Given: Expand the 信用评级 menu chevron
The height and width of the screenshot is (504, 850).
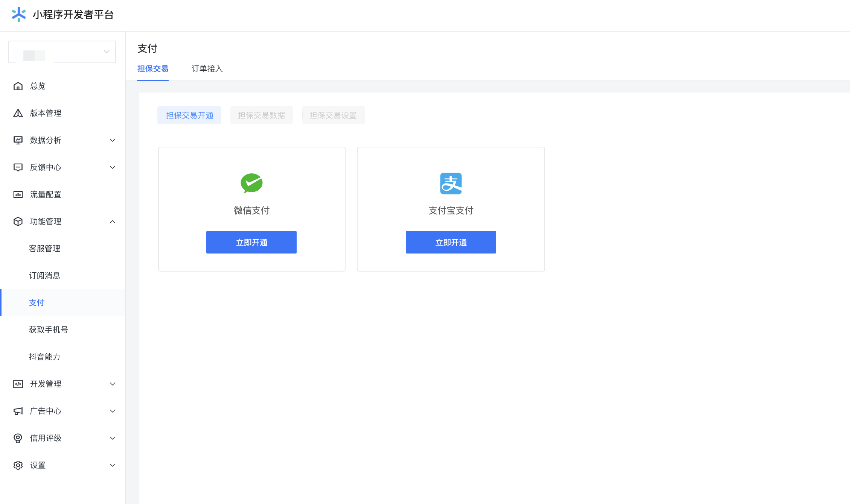Looking at the screenshot, I should [112, 438].
